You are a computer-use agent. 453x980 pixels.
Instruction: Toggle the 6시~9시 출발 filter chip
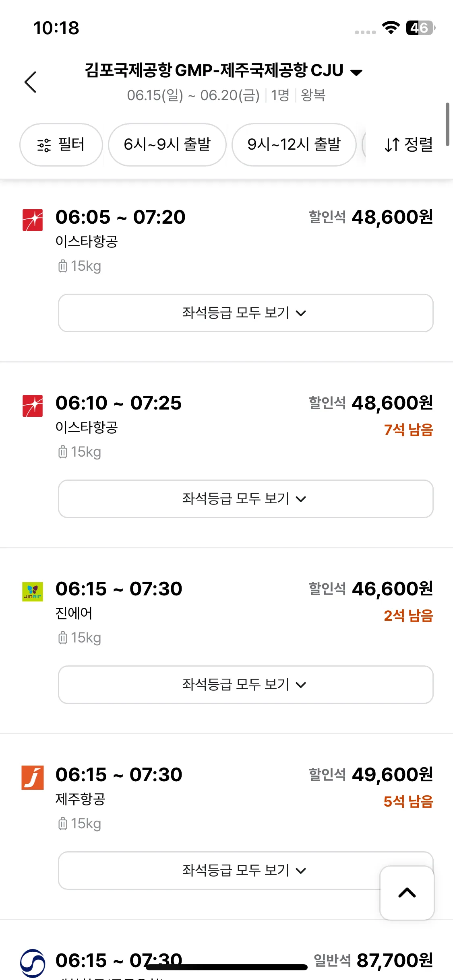pos(167,145)
